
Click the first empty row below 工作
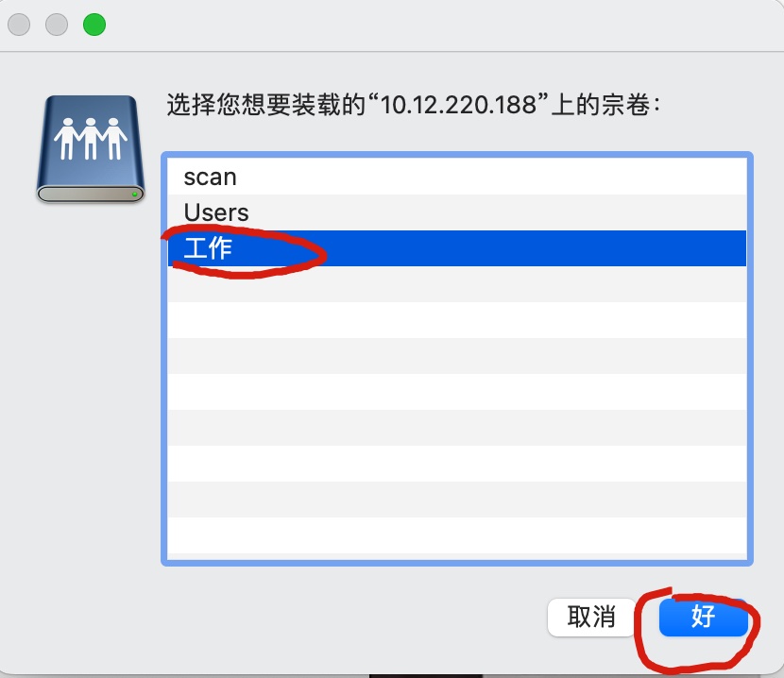pyautogui.click(x=456, y=284)
